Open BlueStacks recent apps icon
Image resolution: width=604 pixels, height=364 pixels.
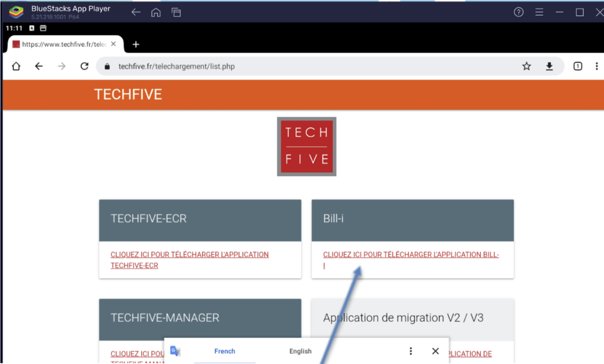click(x=176, y=12)
